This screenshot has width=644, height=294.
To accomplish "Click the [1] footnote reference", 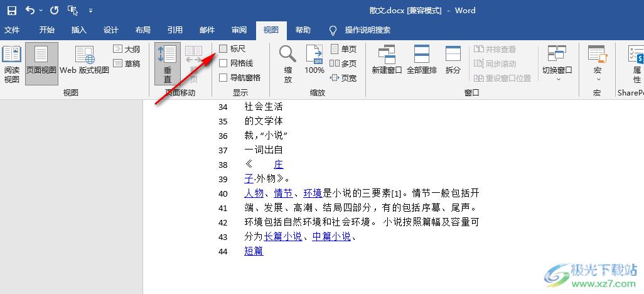I will (396, 193).
